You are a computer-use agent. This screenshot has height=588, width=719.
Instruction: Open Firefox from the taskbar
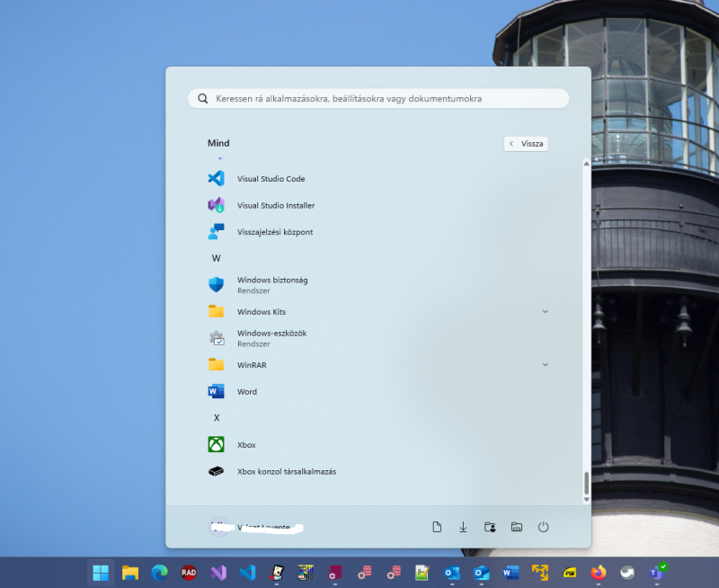(599, 573)
